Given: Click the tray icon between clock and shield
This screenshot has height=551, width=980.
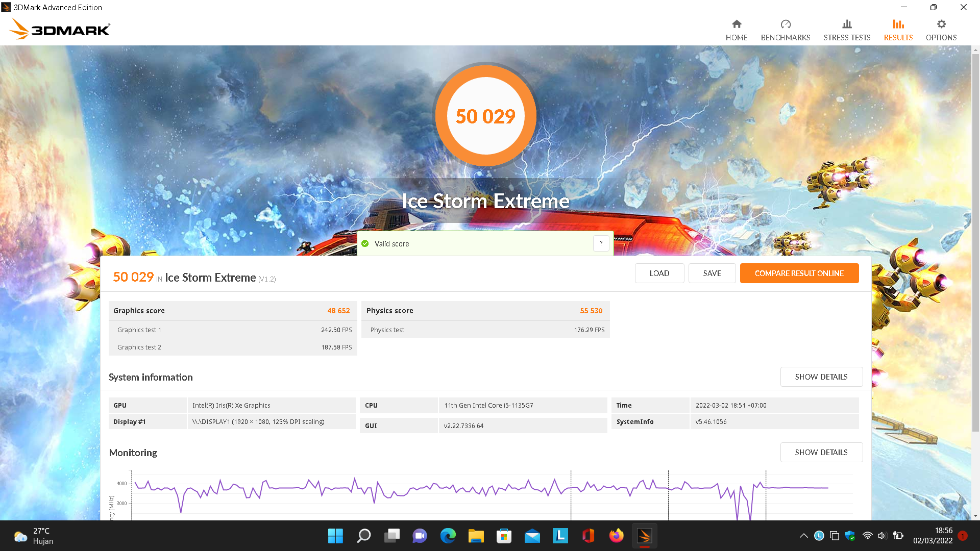Looking at the screenshot, I should click(834, 536).
